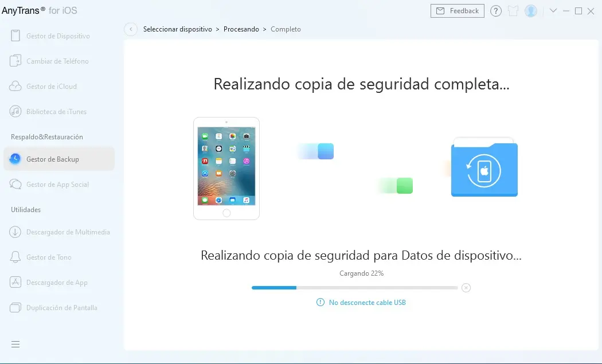This screenshot has height=364, width=602.
Task: Open the Gestor de iCloud cloud icon
Action: pyautogui.click(x=15, y=86)
